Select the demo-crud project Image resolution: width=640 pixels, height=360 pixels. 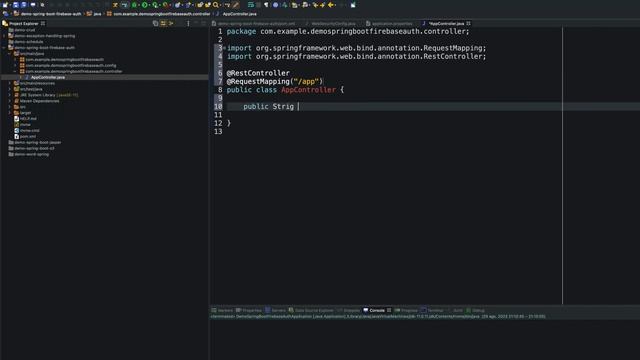(24, 30)
